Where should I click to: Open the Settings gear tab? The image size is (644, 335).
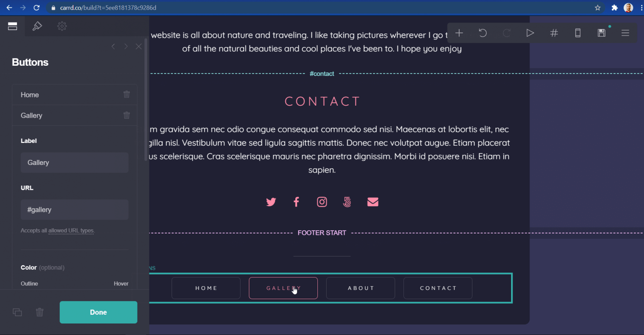click(x=62, y=26)
